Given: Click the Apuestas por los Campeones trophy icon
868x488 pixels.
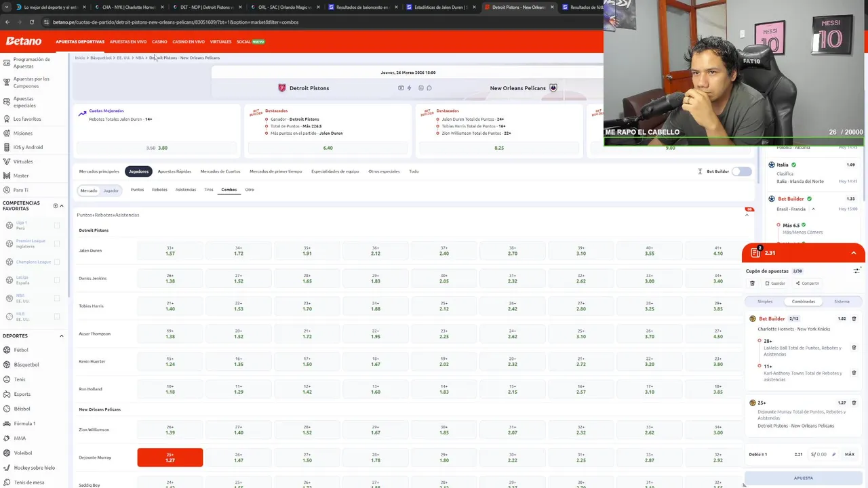Looking at the screenshot, I should pos(6,82).
